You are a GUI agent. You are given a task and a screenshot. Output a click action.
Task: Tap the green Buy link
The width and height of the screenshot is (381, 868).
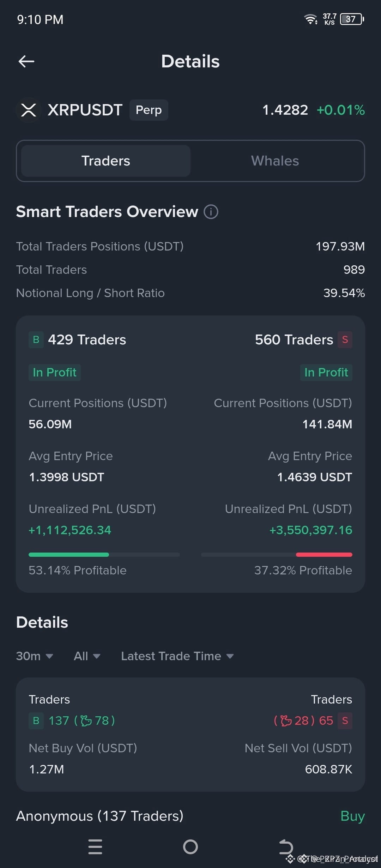point(352,816)
